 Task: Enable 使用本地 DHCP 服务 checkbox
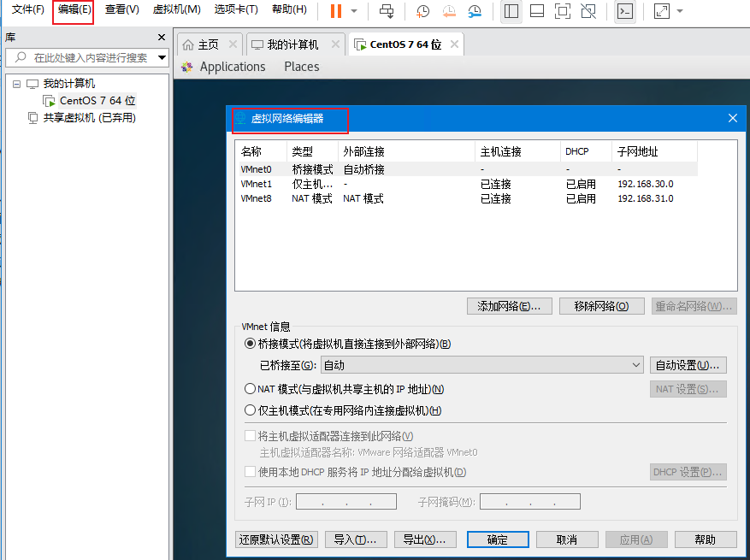(249, 471)
